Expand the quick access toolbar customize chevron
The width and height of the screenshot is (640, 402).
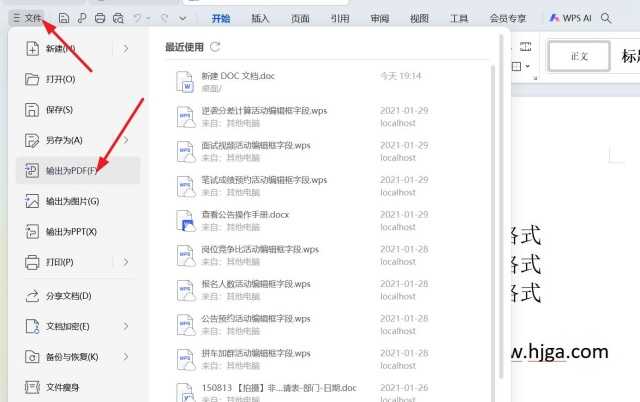pos(183,18)
